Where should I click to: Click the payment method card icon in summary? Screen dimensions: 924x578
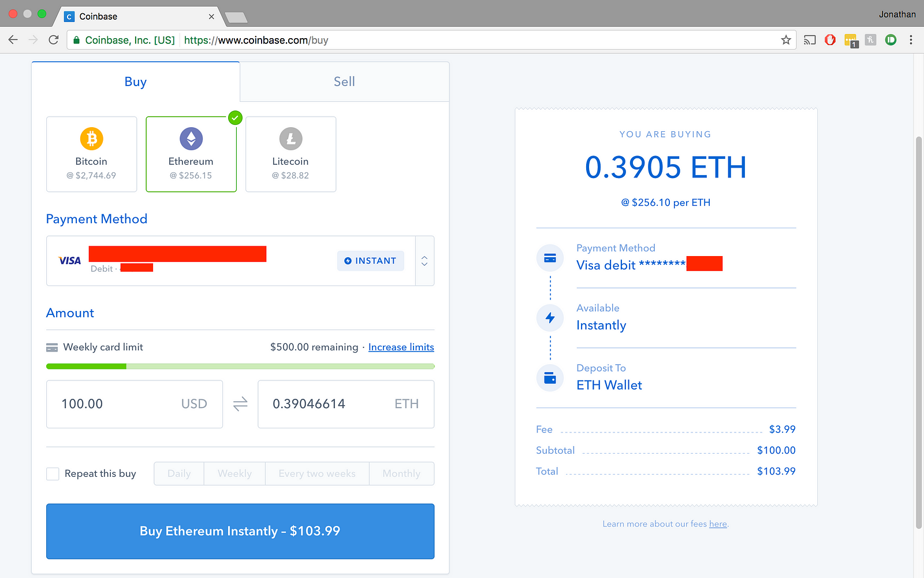pos(550,258)
